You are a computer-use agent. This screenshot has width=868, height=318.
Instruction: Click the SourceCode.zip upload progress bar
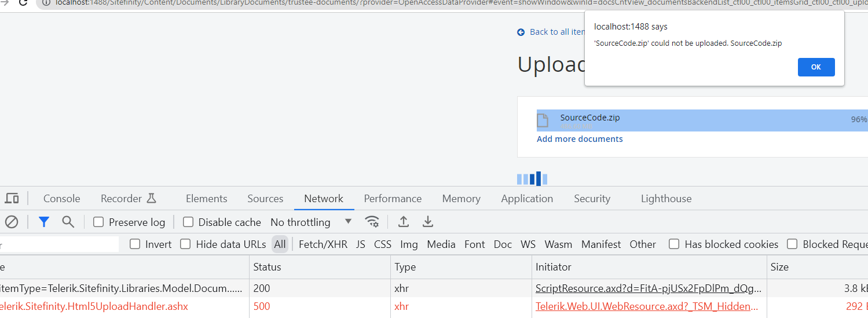click(x=702, y=120)
